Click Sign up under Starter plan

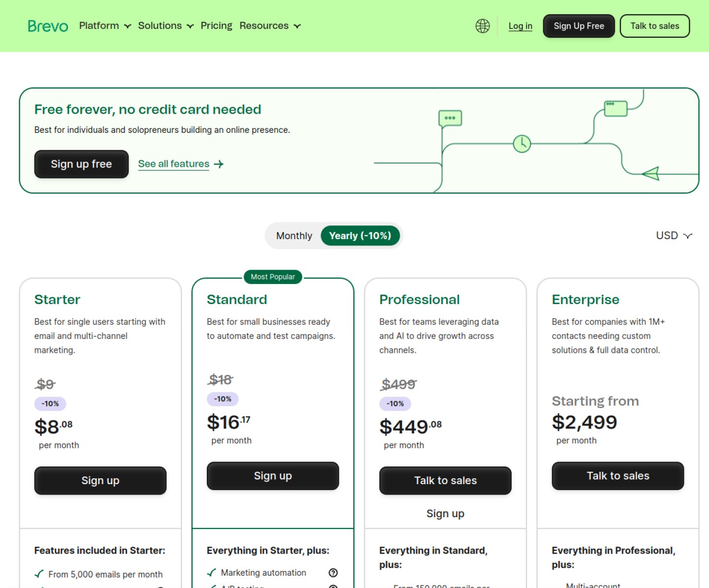point(100,481)
